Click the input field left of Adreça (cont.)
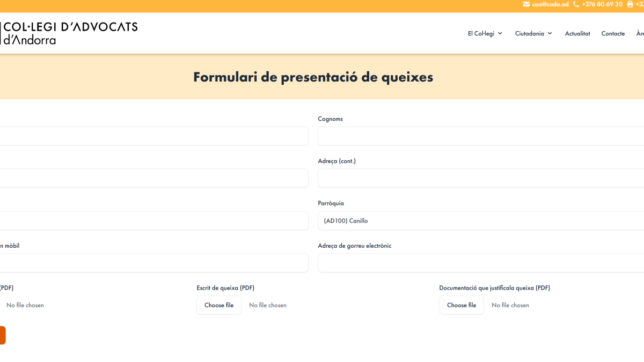Screen dimensions: 644x362 (x=154, y=178)
